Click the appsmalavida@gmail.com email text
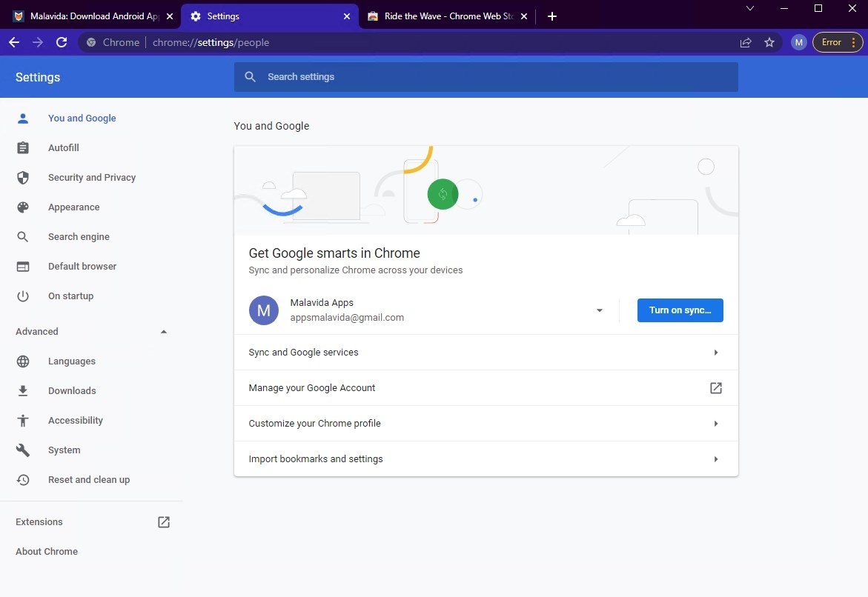Viewport: 868px width, 597px height. point(347,318)
